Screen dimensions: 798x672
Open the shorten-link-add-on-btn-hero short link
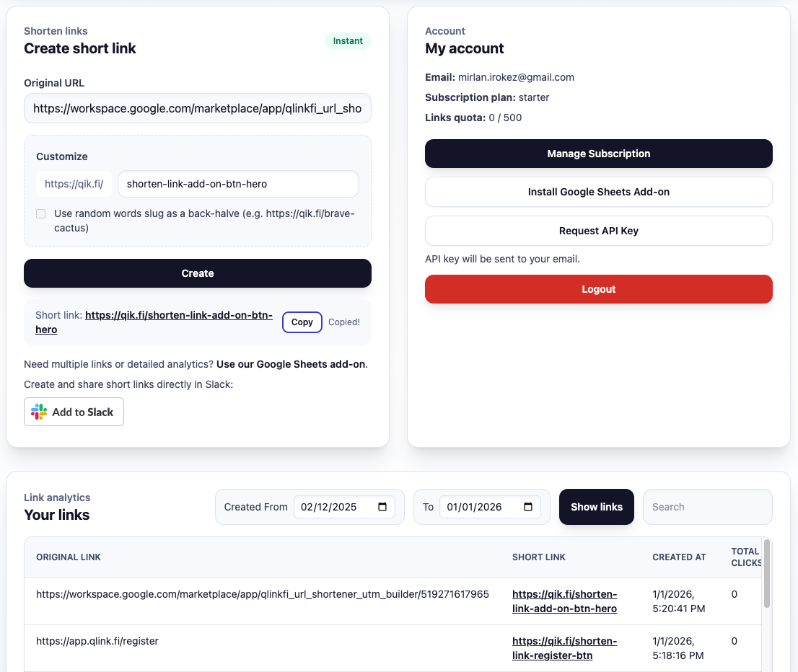click(564, 601)
